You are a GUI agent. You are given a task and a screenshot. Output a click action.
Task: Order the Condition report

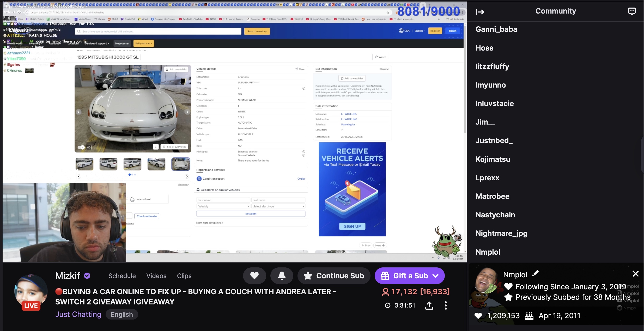(x=301, y=179)
